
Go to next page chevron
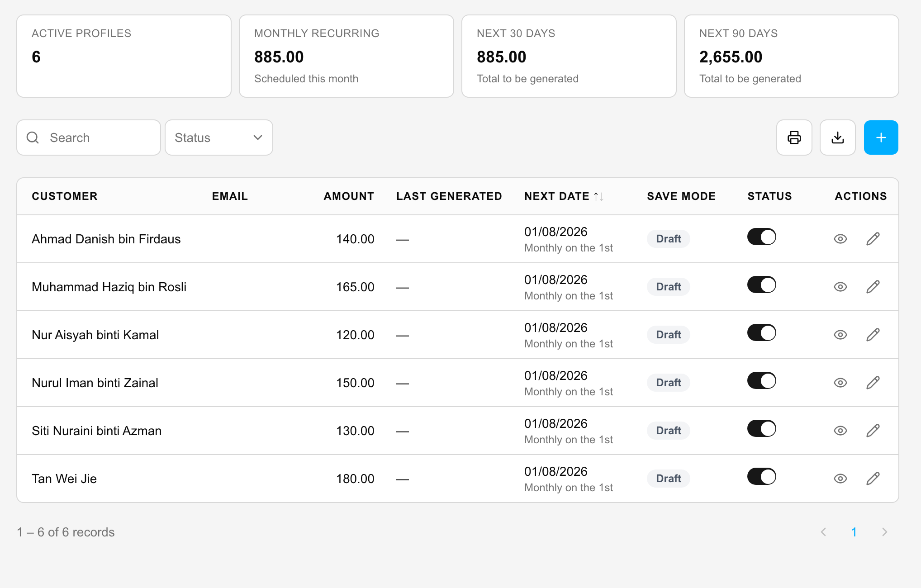(x=884, y=532)
